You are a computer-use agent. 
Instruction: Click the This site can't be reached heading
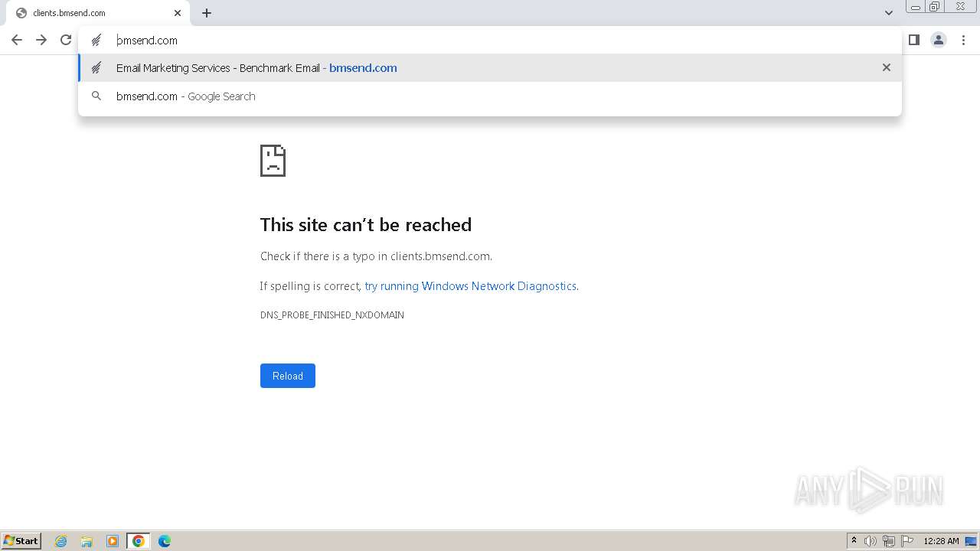366,224
